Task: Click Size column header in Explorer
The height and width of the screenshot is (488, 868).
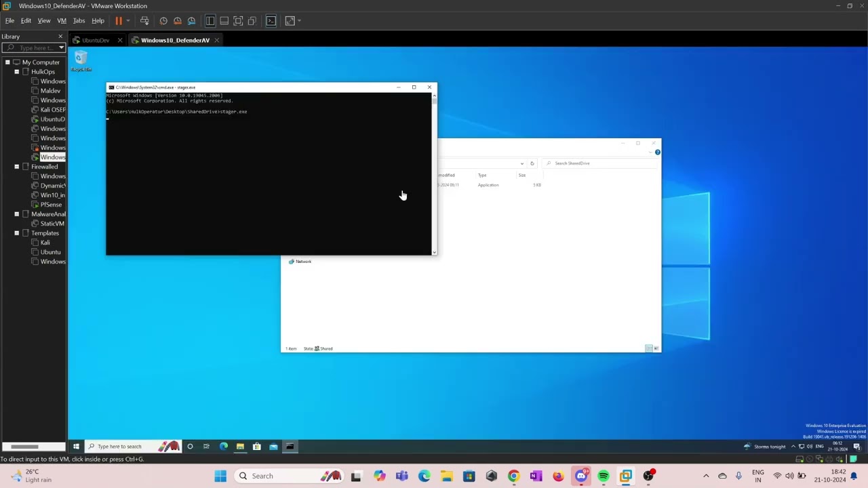Action: pyautogui.click(x=522, y=176)
